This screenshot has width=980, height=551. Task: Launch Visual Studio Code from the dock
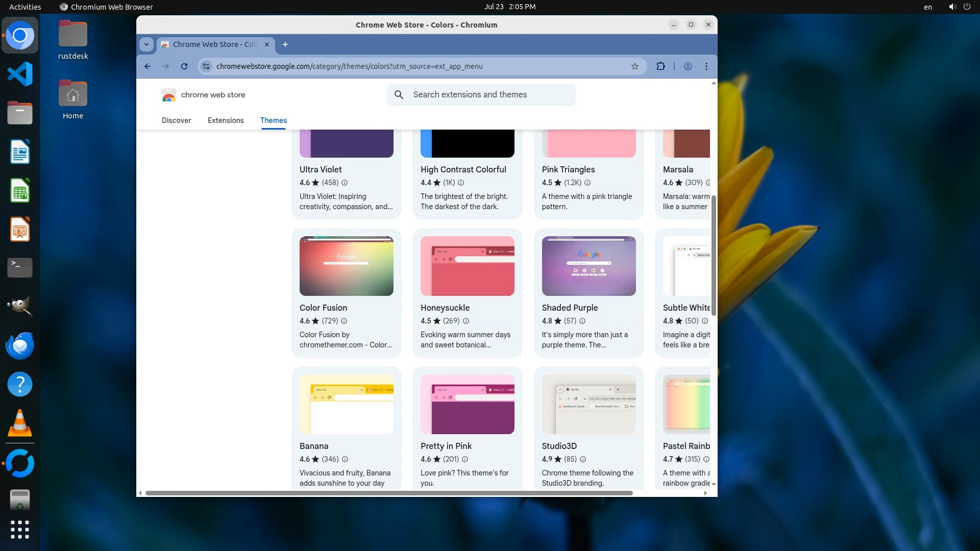pos(20,74)
